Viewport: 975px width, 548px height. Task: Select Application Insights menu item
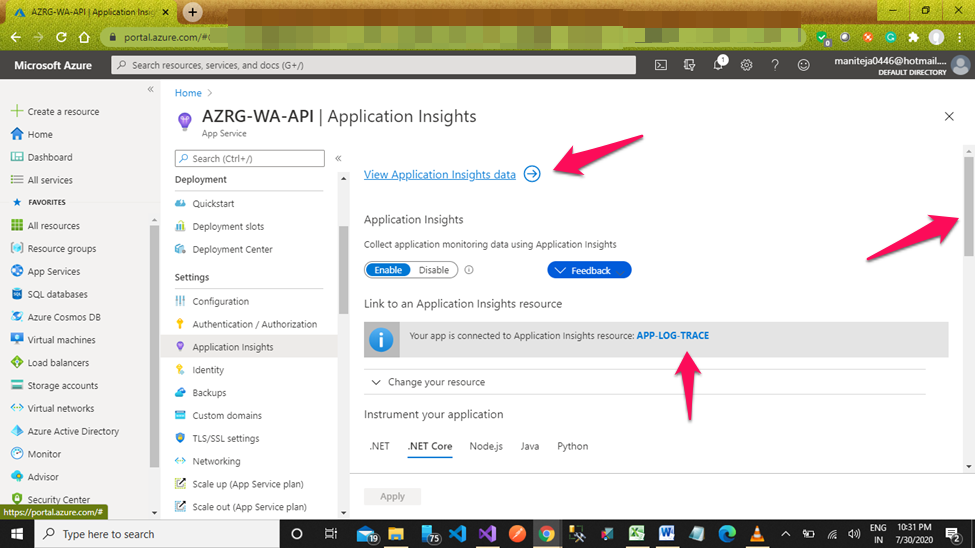(x=249, y=347)
